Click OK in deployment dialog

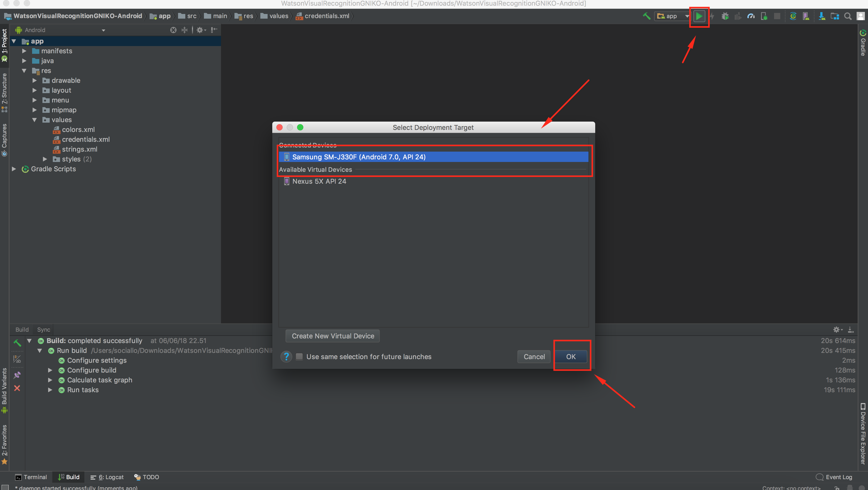(570, 357)
